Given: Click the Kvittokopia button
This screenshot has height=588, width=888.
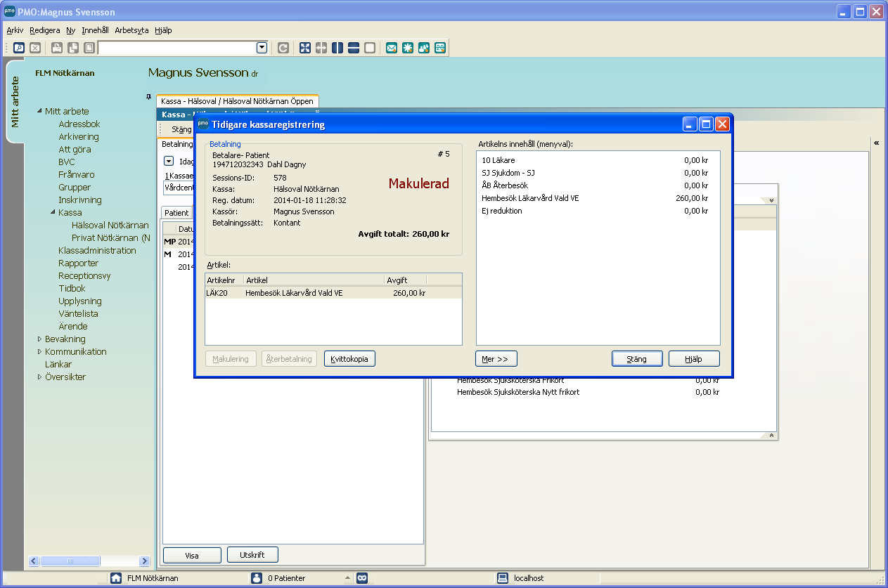Looking at the screenshot, I should [349, 359].
